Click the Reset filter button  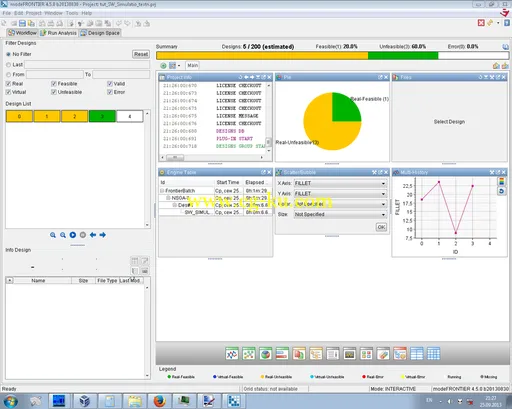pyautogui.click(x=141, y=54)
